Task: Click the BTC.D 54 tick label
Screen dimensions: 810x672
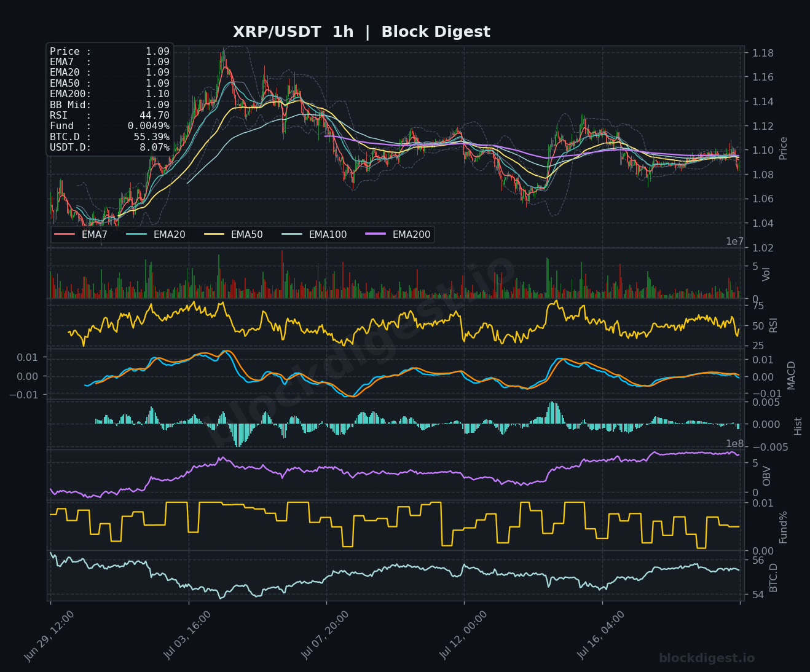Action: [x=758, y=595]
